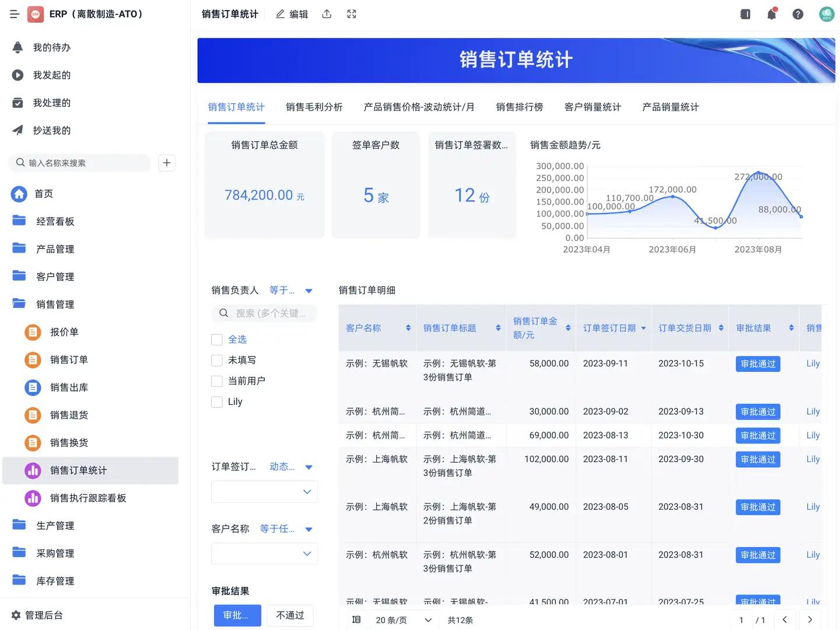Switch to the 销售毛利分析 tab
Image resolution: width=840 pixels, height=630 pixels.
314,107
